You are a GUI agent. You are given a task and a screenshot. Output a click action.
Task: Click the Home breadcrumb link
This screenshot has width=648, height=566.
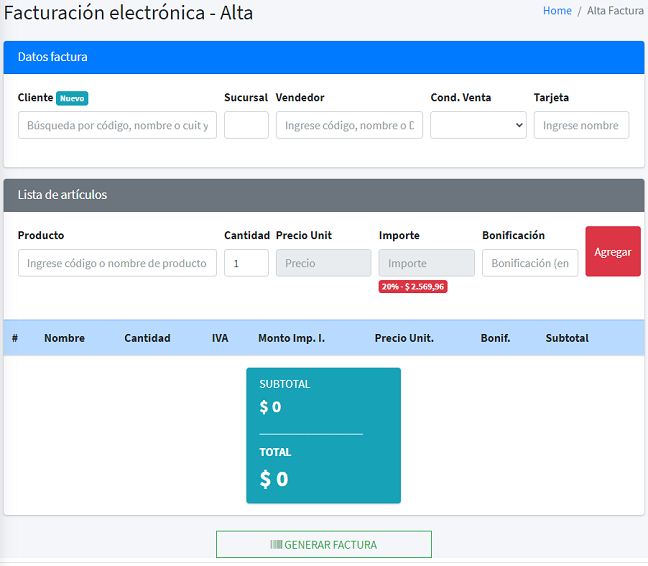tap(557, 11)
